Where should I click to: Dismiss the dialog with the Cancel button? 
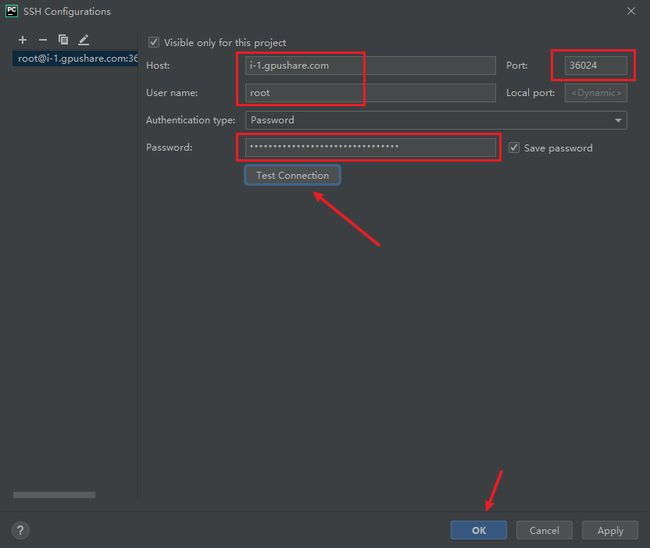point(544,530)
